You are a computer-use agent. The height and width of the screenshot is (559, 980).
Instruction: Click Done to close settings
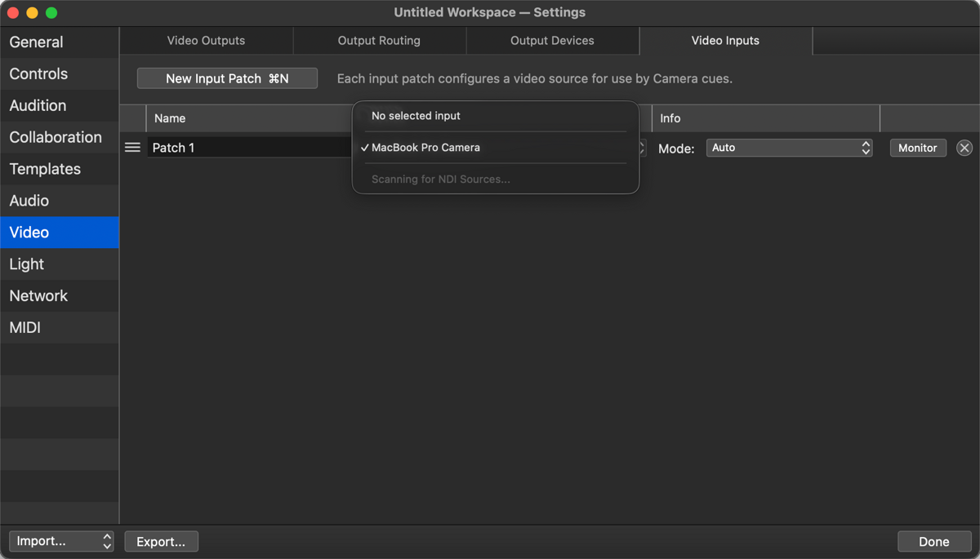(933, 541)
